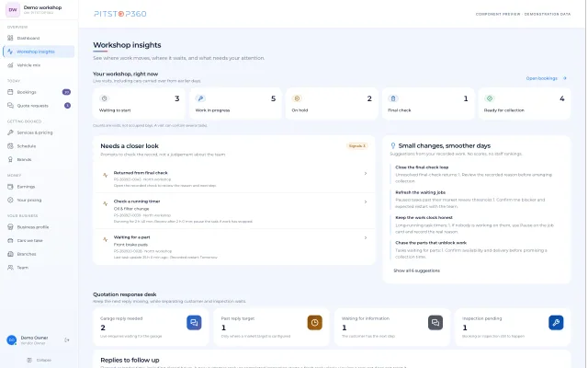Click the Bookings calendar icon
Viewport: 588px width, 368px height.
pyautogui.click(x=10, y=92)
